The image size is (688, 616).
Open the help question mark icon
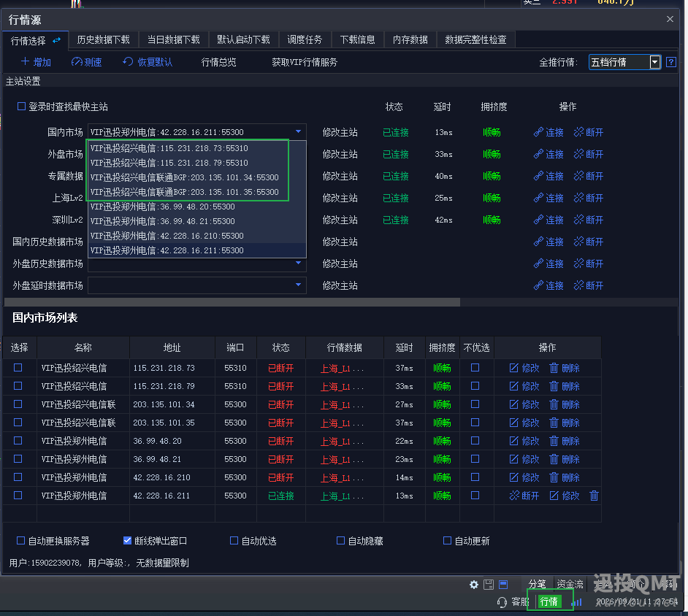670,62
